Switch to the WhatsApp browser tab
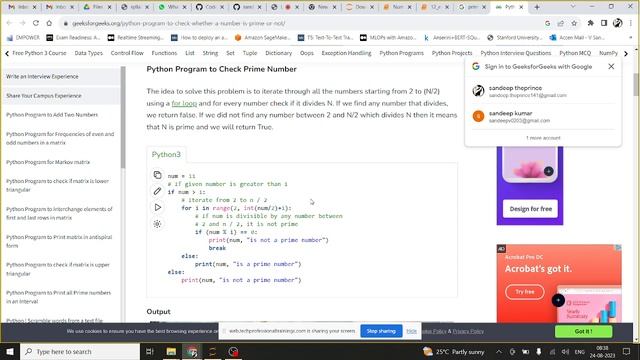640x360 pixels. pyautogui.click(x=171, y=7)
